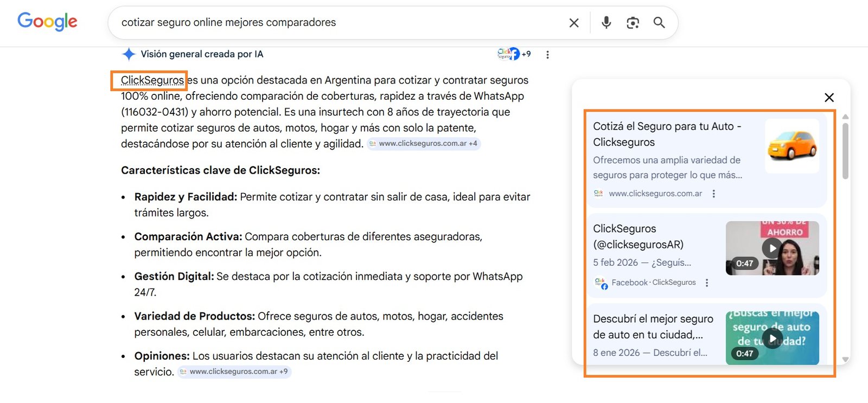Click the Google logo
868x403 pixels.
coord(47,22)
